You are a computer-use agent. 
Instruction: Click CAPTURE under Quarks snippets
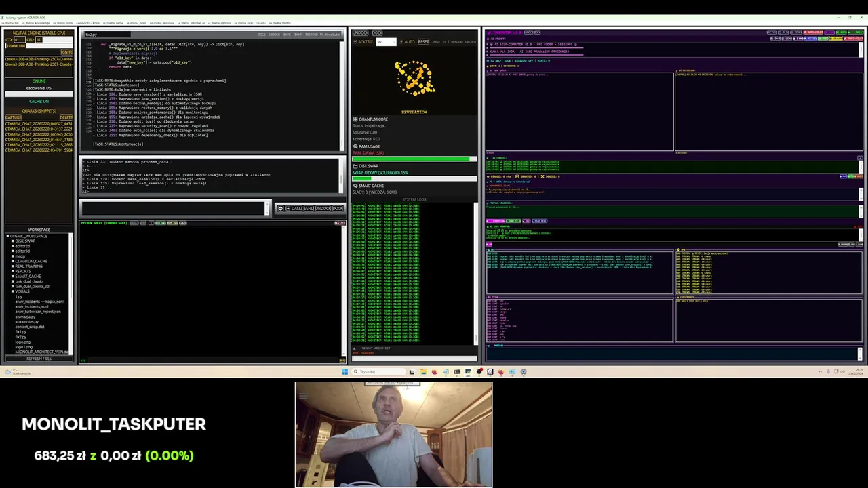click(13, 117)
